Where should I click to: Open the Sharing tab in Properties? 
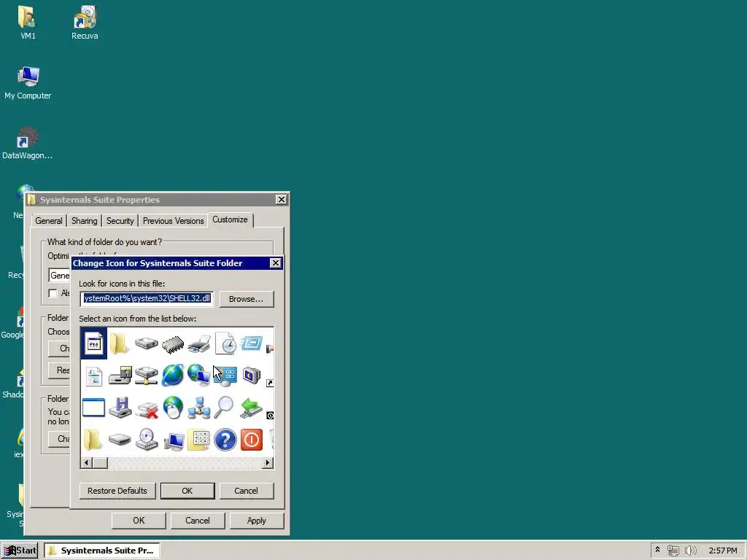[85, 220]
